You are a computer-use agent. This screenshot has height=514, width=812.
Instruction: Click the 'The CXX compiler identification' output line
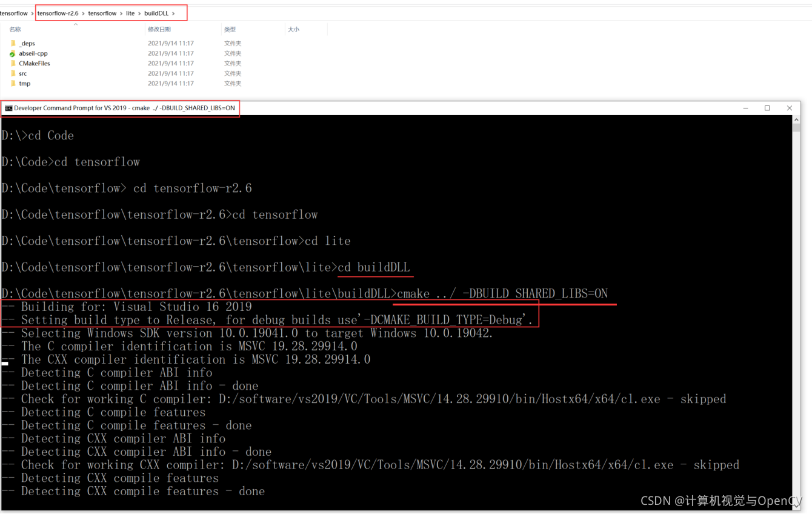pos(186,359)
